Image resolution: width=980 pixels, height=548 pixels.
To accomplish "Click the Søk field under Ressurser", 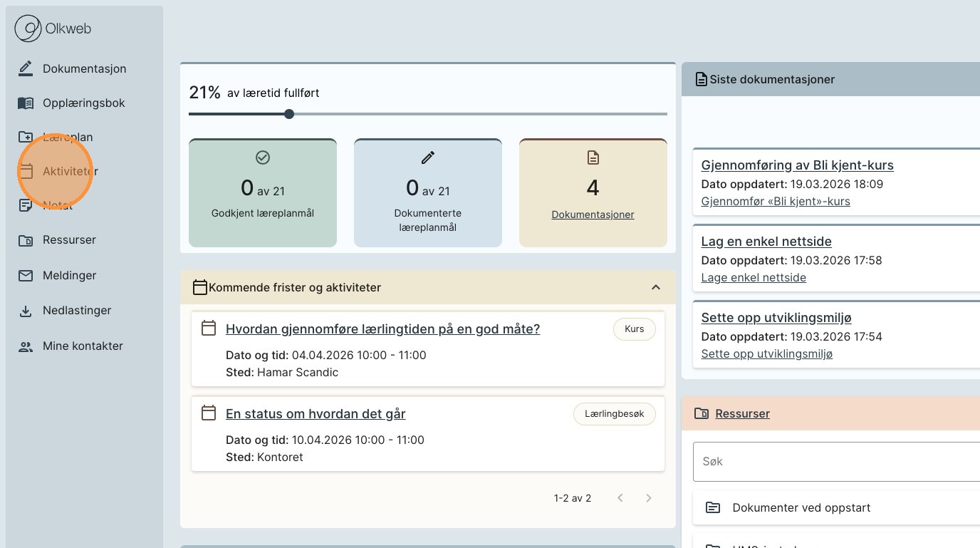I will pyautogui.click(x=833, y=462).
